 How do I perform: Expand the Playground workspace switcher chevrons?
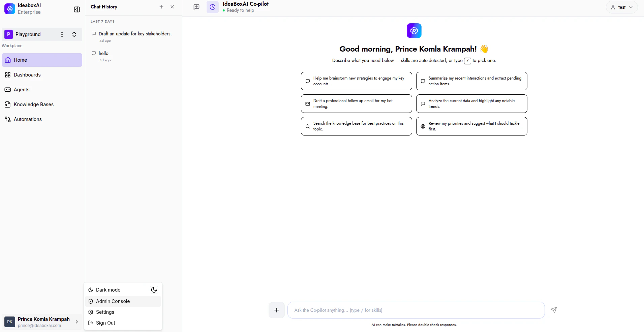pyautogui.click(x=74, y=34)
